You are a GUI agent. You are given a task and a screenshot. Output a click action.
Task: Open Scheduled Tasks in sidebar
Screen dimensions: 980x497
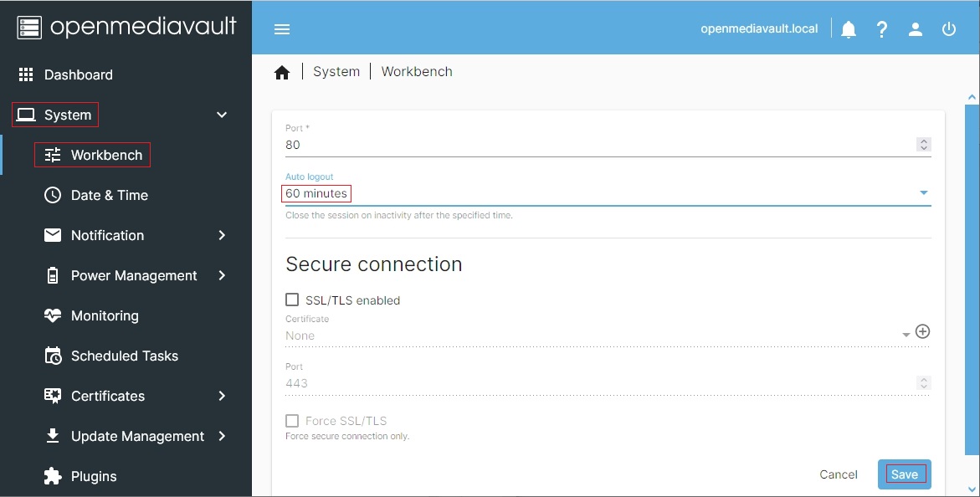124,356
